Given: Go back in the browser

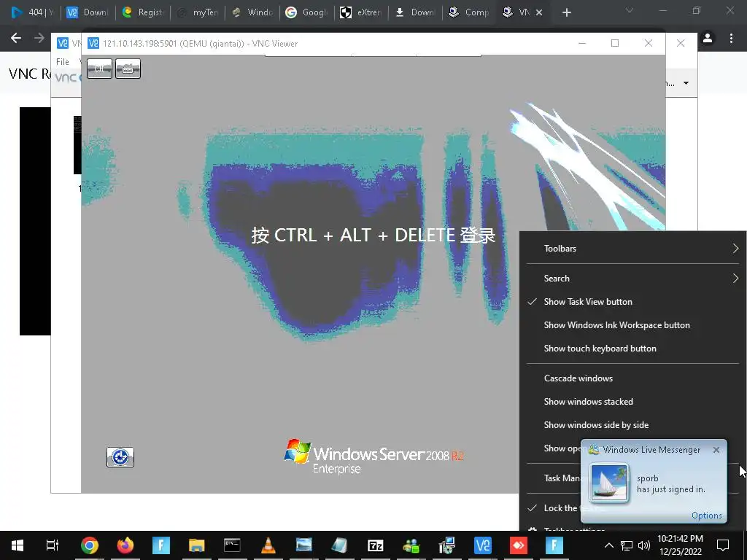Looking at the screenshot, I should click(x=16, y=38).
